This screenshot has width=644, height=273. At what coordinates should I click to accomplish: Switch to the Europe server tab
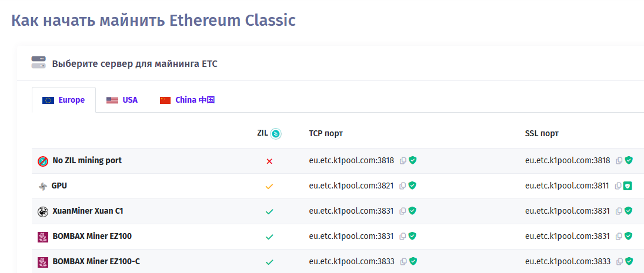pos(64,100)
